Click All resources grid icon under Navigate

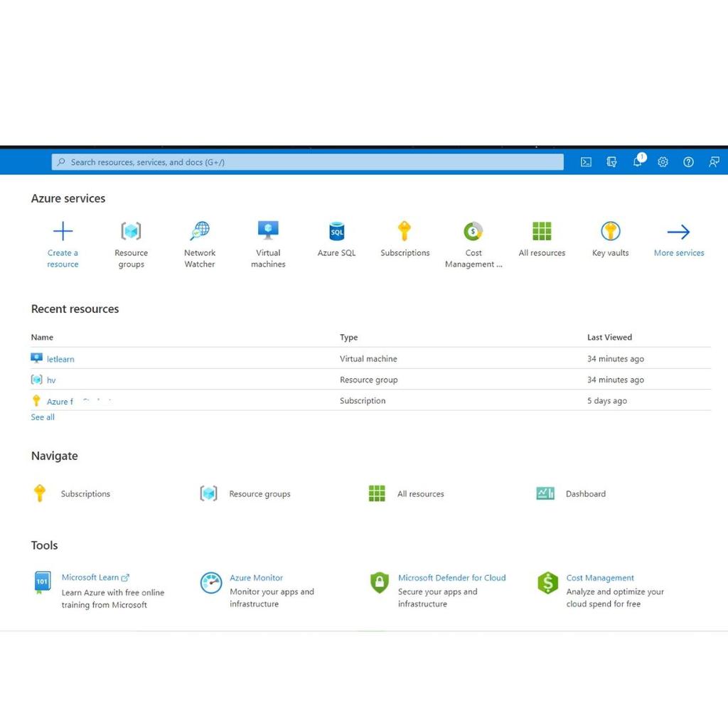click(x=377, y=493)
